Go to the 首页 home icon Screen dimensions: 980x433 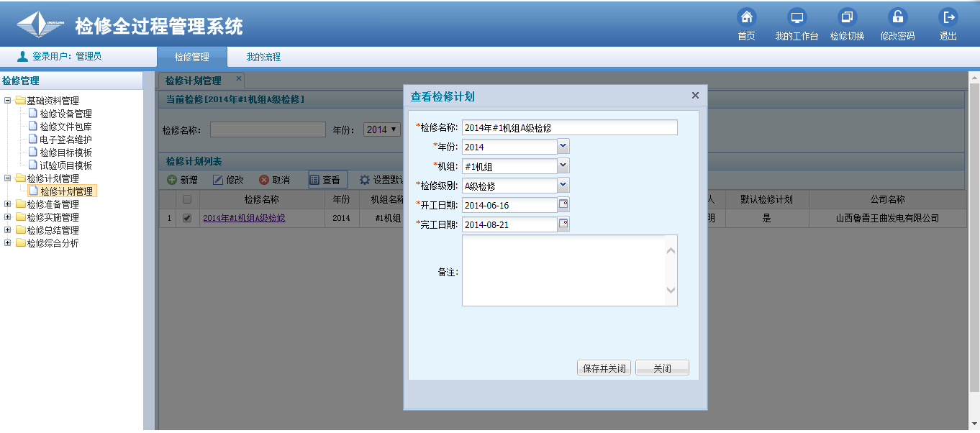[746, 17]
